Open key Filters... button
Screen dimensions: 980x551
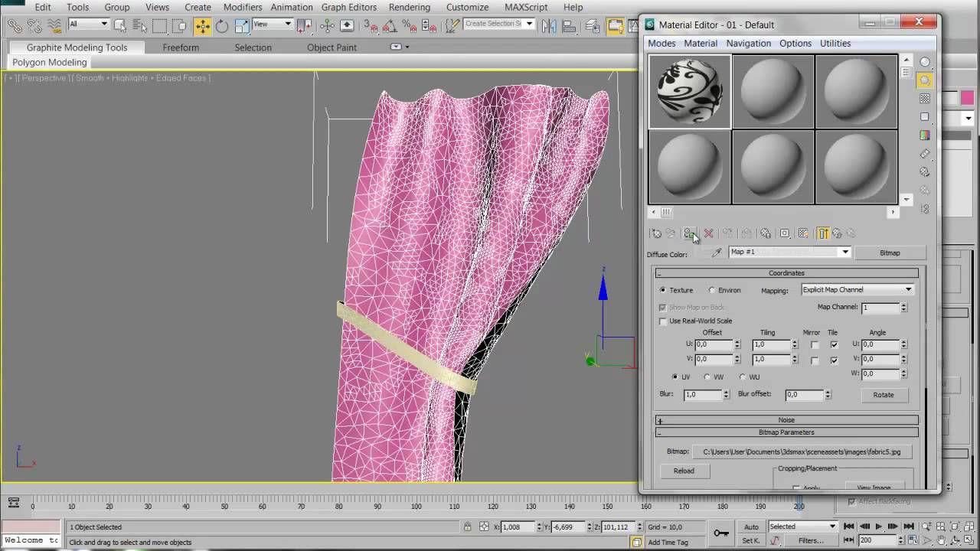pos(811,540)
